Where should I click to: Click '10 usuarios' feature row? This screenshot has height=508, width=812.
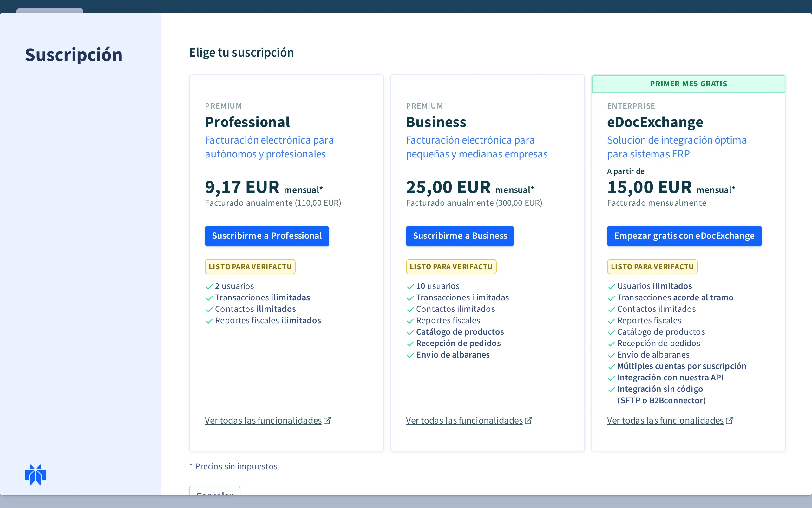click(433, 286)
